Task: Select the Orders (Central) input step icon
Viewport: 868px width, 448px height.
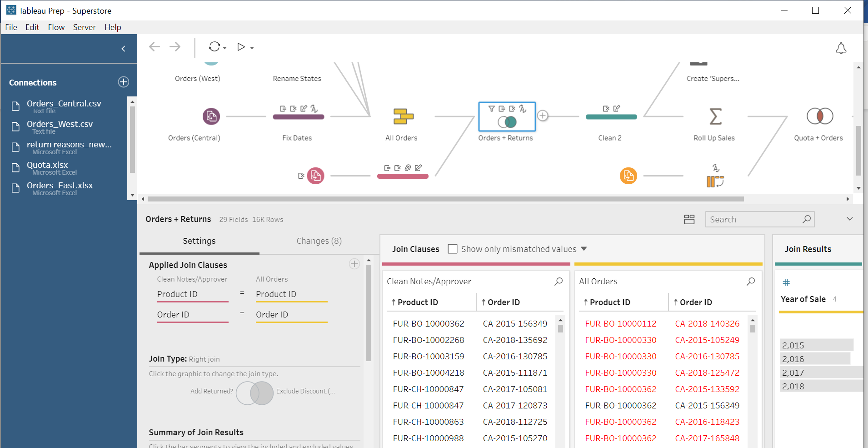Action: tap(211, 116)
